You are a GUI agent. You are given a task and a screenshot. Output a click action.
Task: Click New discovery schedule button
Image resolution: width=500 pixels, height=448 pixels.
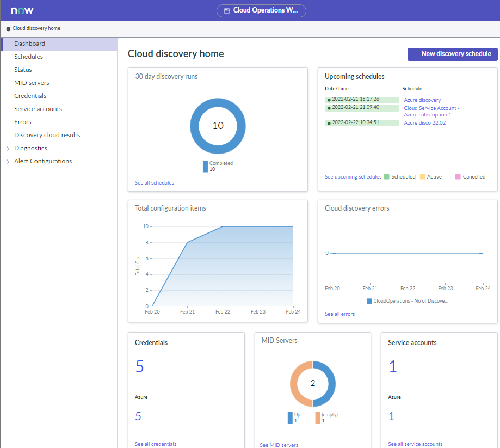click(452, 54)
